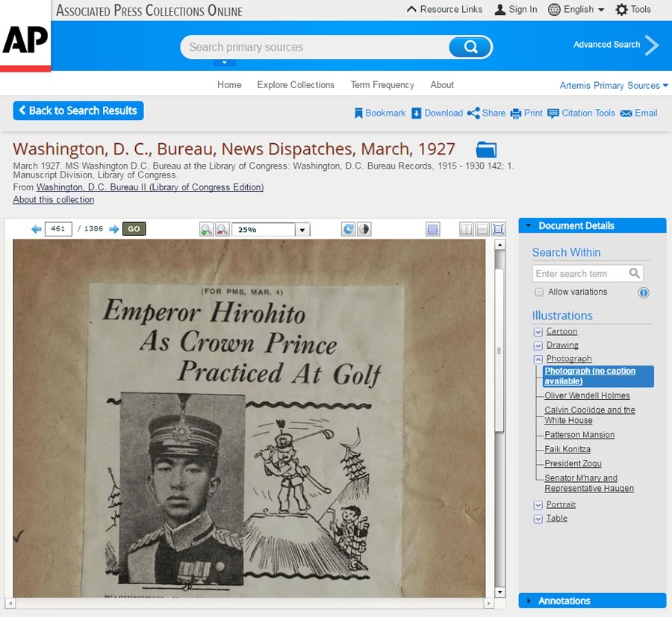The height and width of the screenshot is (617, 672).
Task: Click the Email envelope icon
Action: click(x=626, y=113)
